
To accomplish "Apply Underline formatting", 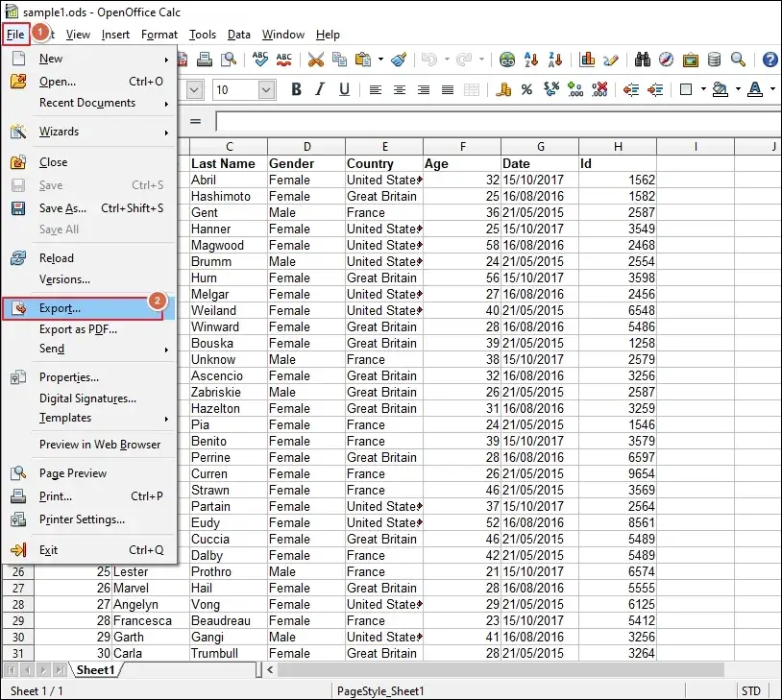I will click(x=344, y=89).
